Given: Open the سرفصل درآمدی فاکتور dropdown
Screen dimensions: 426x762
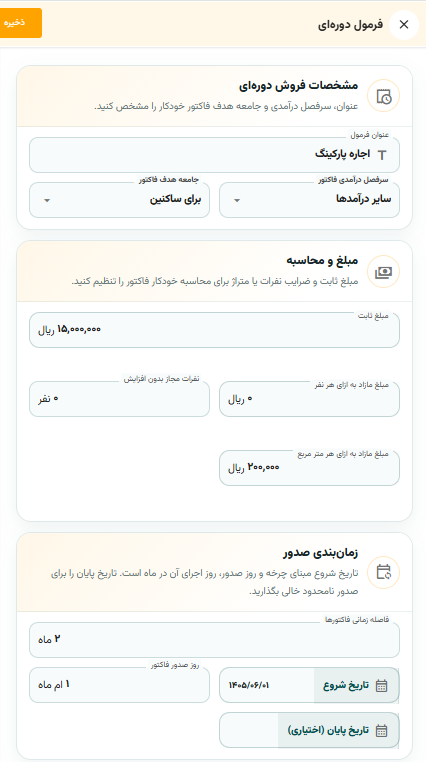Looking at the screenshot, I should (309, 200).
